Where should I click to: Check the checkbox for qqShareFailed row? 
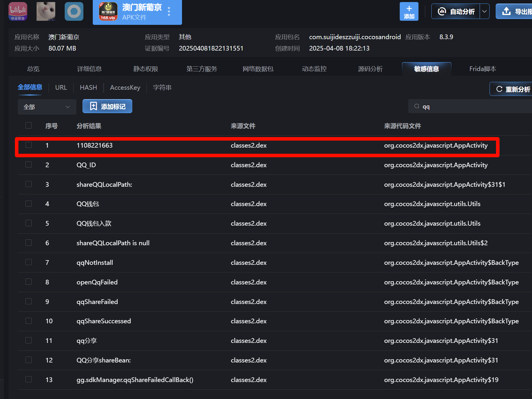pos(28,301)
